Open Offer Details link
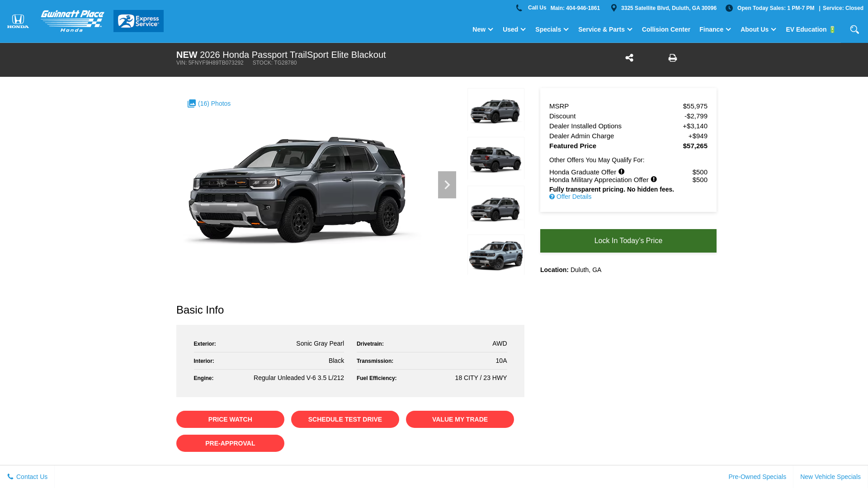 coord(570,197)
